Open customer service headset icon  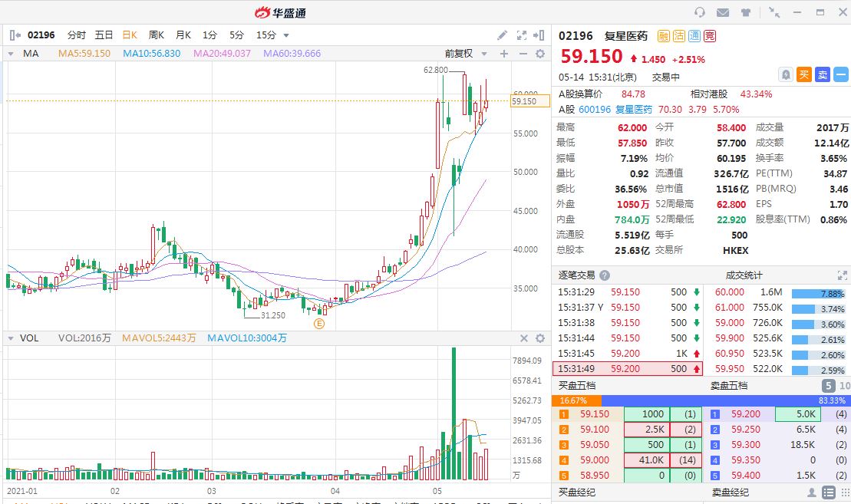coord(700,12)
